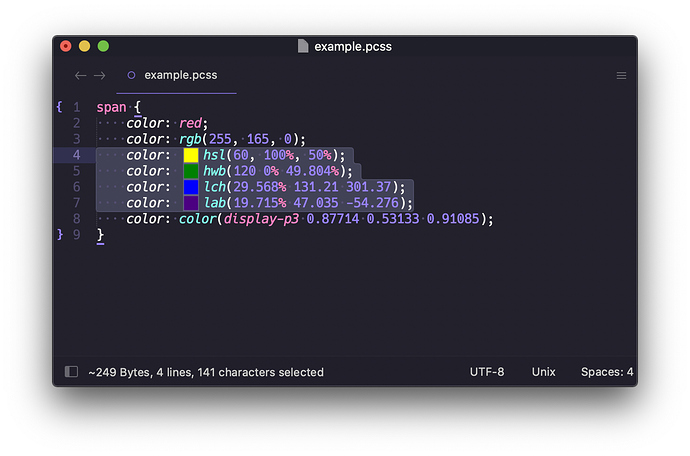Open the UTF-8 encoding selector
The width and height of the screenshot is (690, 456).
pyautogui.click(x=487, y=372)
